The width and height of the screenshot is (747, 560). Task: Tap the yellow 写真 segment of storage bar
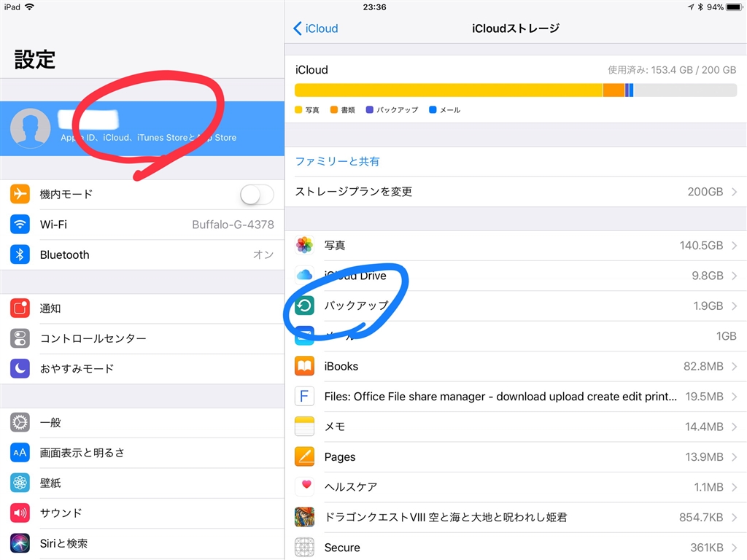tap(449, 90)
